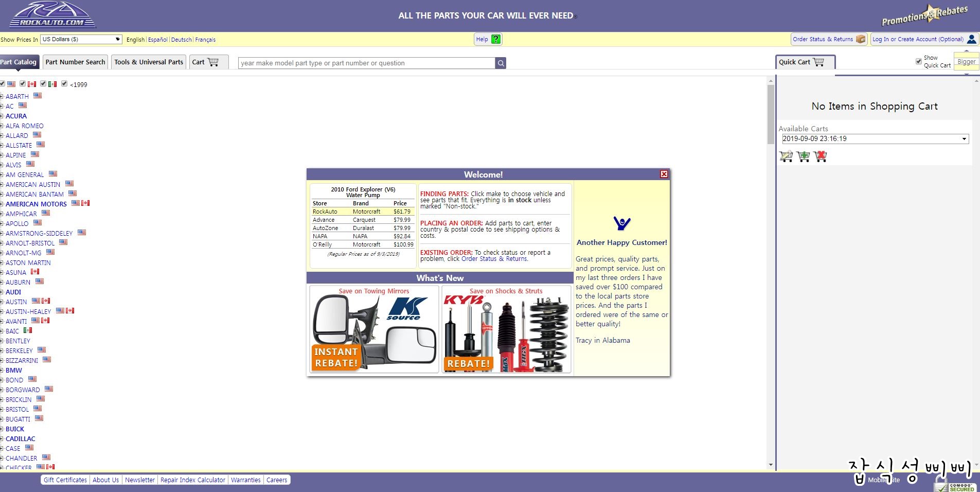Click the catalog vertical scrollbar thumb
Screen dimensions: 980x492
(771, 114)
